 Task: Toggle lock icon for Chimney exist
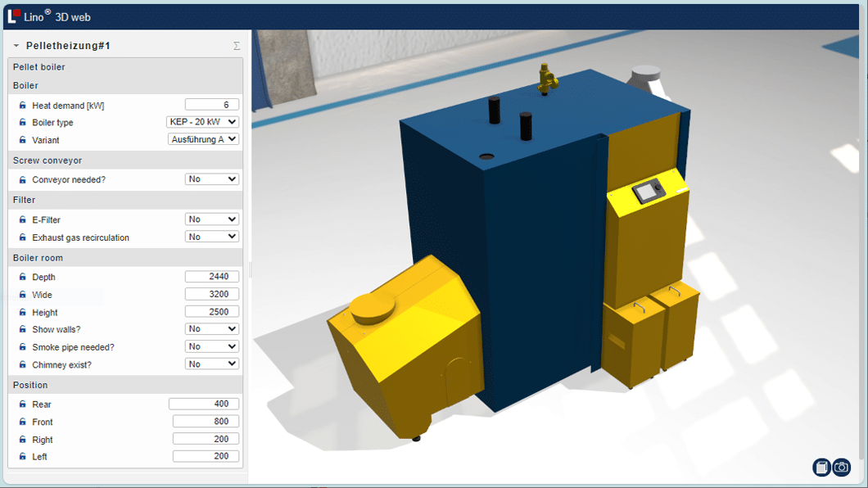[23, 364]
